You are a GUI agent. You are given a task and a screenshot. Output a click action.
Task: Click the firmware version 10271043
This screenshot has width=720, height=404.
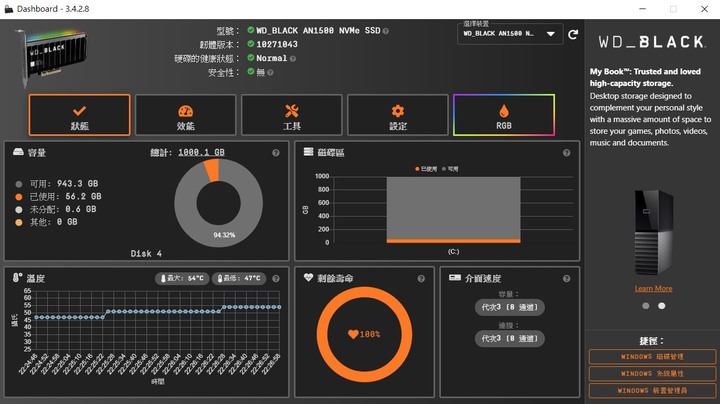click(x=277, y=45)
